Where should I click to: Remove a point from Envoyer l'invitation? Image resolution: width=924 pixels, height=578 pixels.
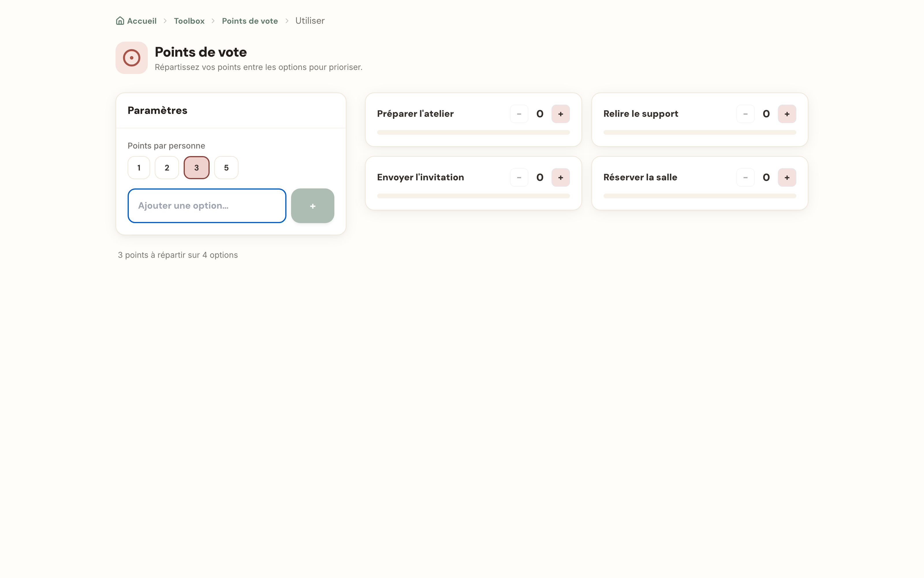pos(519,177)
